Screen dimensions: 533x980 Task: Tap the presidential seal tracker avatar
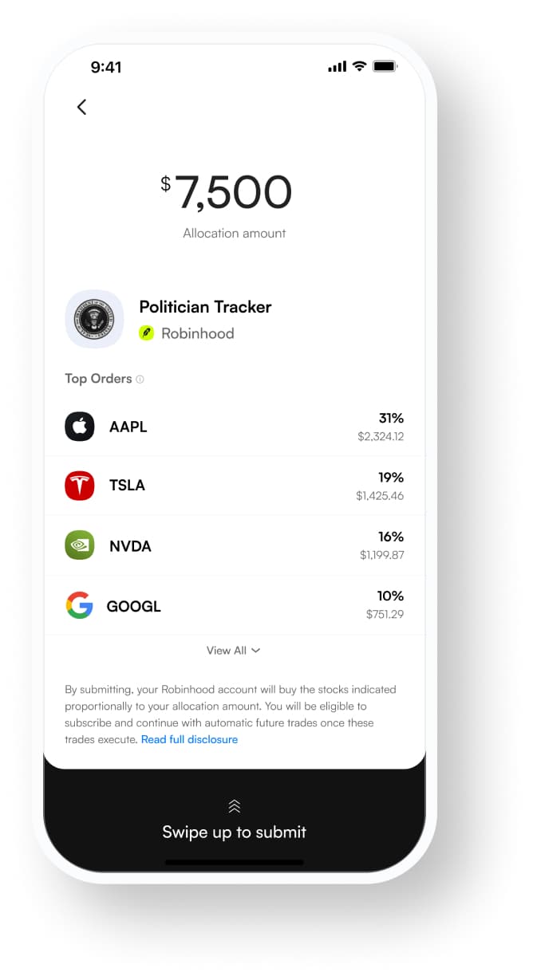(94, 319)
